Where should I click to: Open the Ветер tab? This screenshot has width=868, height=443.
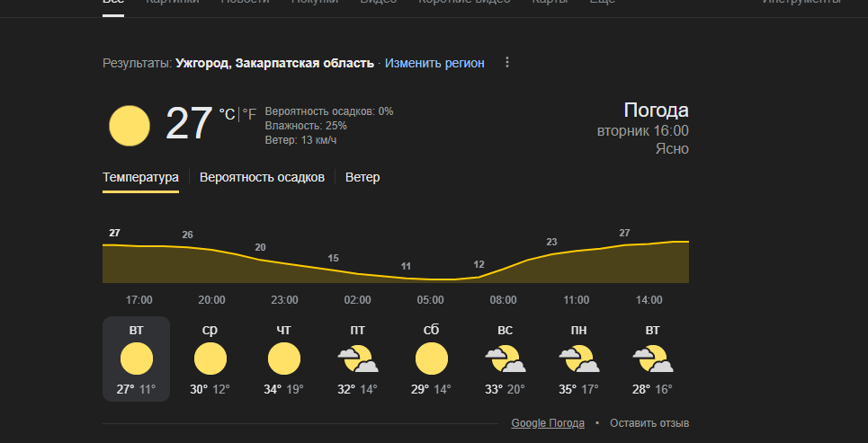[x=362, y=178]
